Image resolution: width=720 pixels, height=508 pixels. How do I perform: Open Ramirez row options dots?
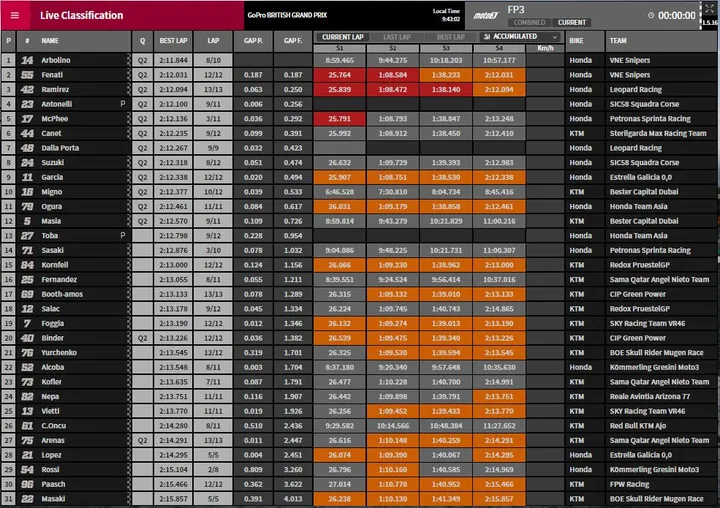pyautogui.click(x=128, y=90)
